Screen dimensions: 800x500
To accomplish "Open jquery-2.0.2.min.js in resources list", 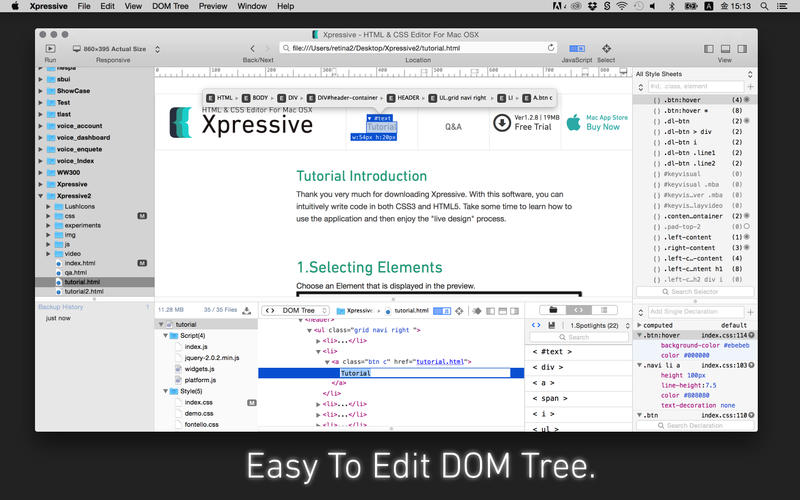I will (x=212, y=358).
